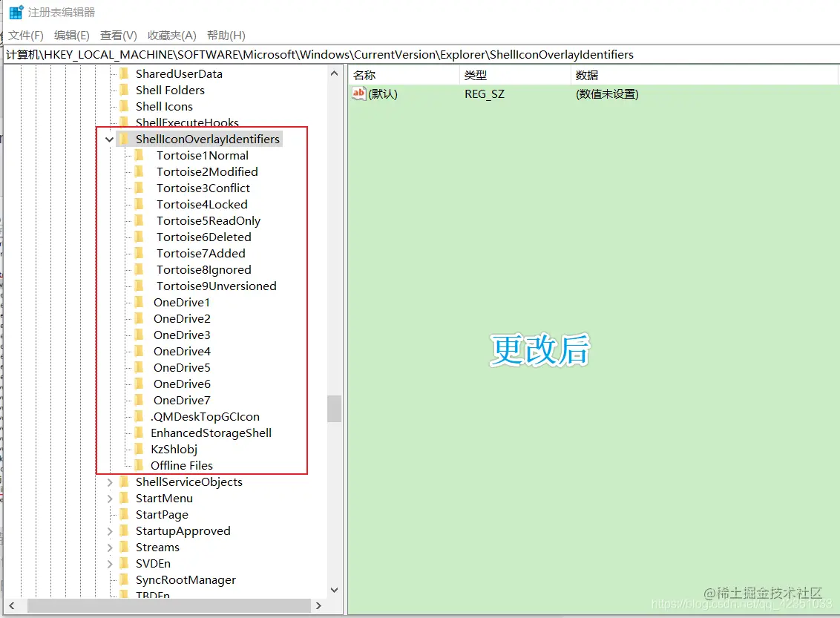Click the tree vertical scrollbar thumb
The height and width of the screenshot is (618, 840).
(x=334, y=409)
